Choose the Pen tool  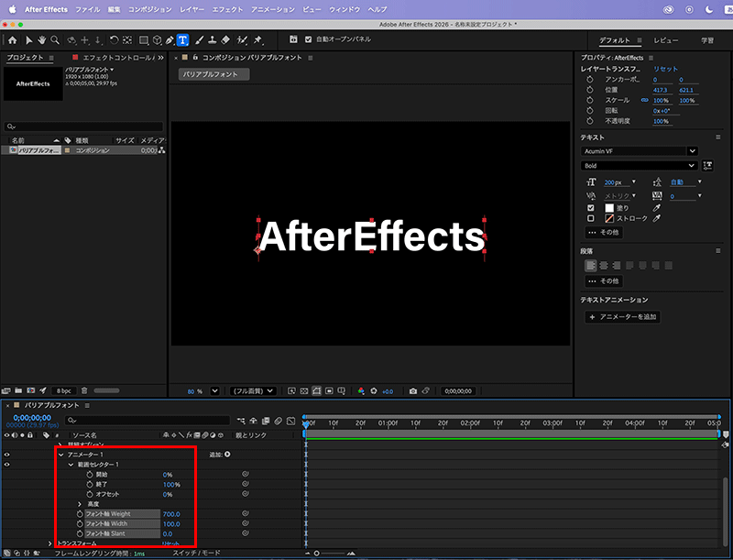coord(170,40)
